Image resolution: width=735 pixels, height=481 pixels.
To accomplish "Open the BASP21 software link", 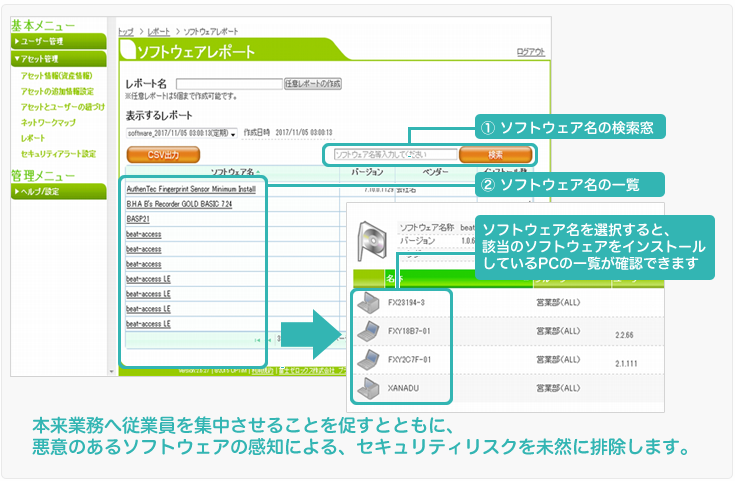I will 138,218.
